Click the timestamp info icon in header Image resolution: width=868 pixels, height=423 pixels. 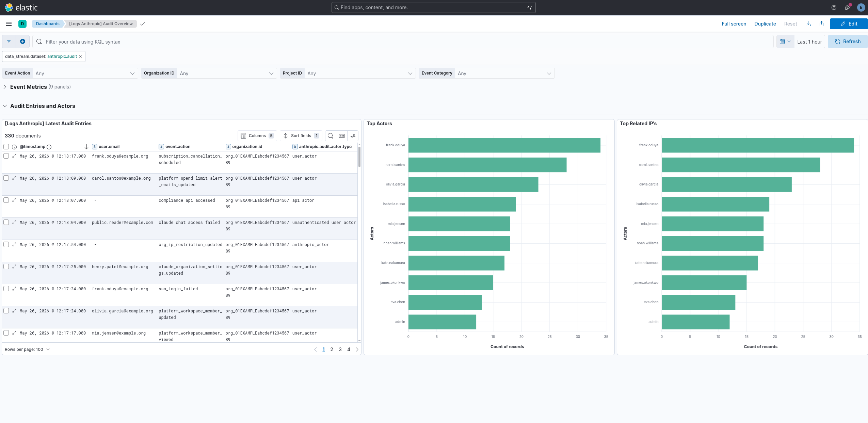(14, 147)
